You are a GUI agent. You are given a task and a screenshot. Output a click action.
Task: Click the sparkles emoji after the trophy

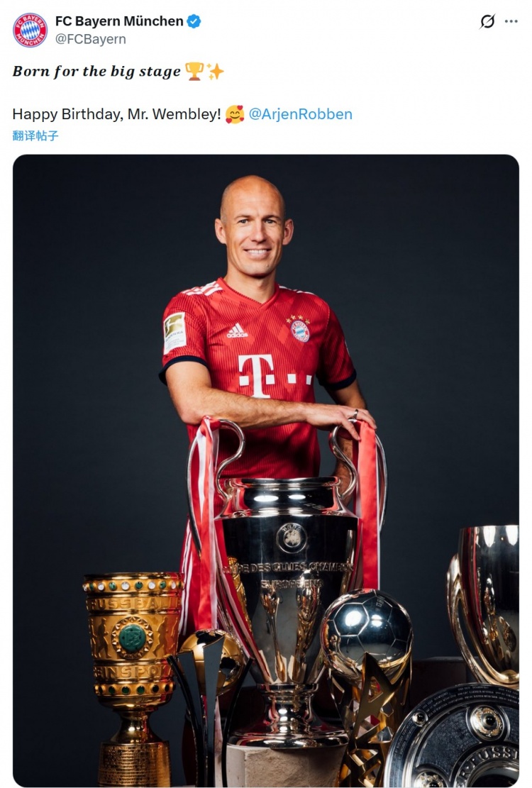pos(215,72)
